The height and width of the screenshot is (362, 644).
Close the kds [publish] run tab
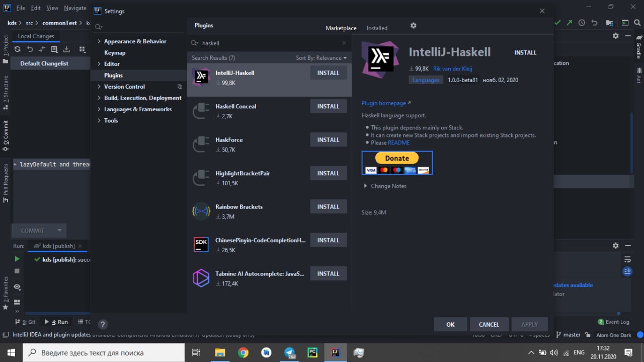(x=80, y=246)
